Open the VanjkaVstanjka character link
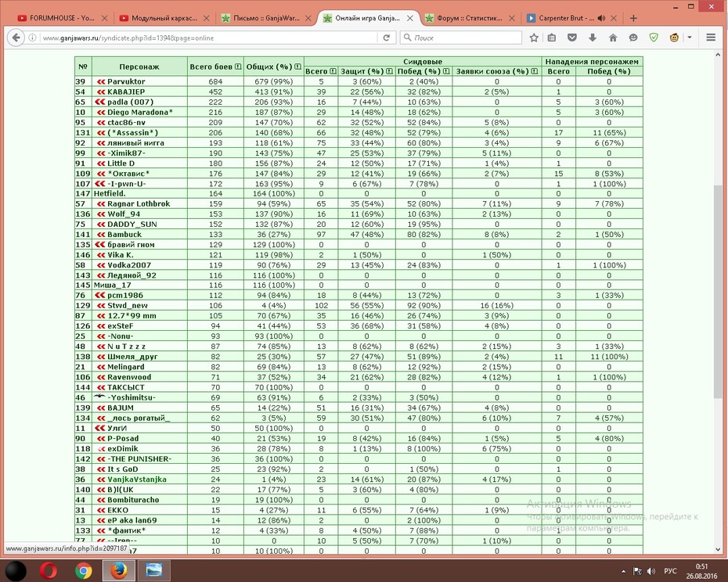The image size is (728, 582). point(136,480)
